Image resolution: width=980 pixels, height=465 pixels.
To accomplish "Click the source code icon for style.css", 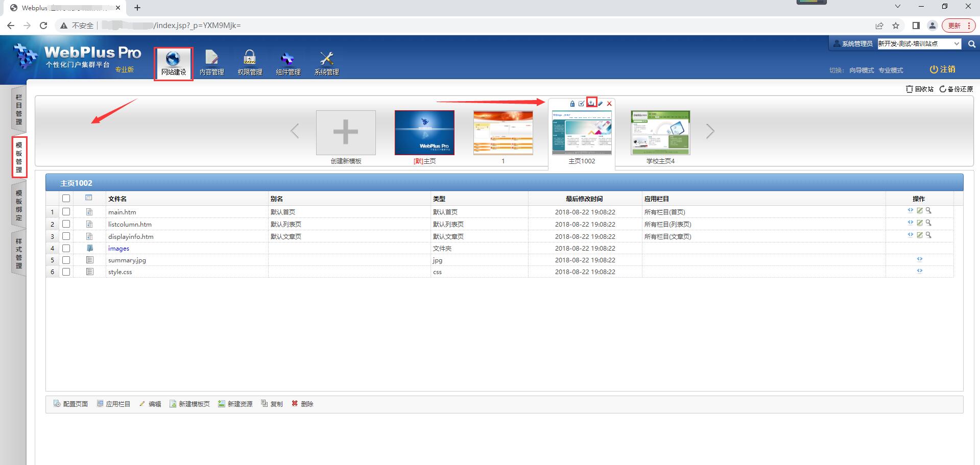I will tap(919, 271).
